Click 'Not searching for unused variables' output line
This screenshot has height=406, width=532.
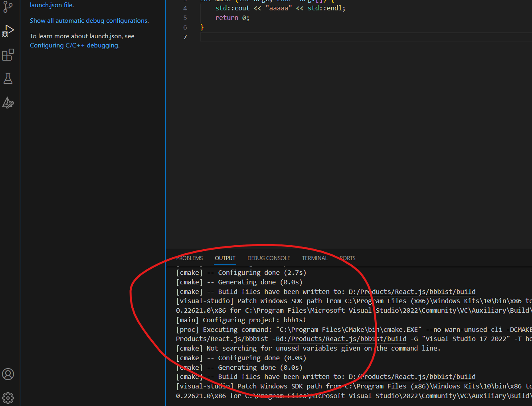tap(308, 348)
